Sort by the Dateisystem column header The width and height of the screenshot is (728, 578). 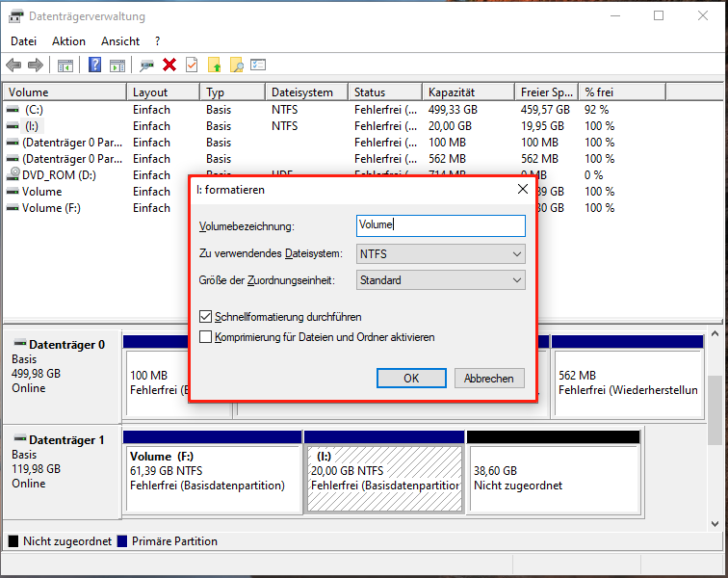point(307,92)
